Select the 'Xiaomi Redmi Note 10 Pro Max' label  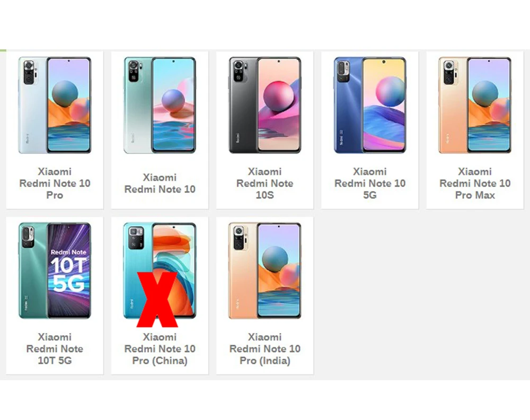(x=474, y=183)
